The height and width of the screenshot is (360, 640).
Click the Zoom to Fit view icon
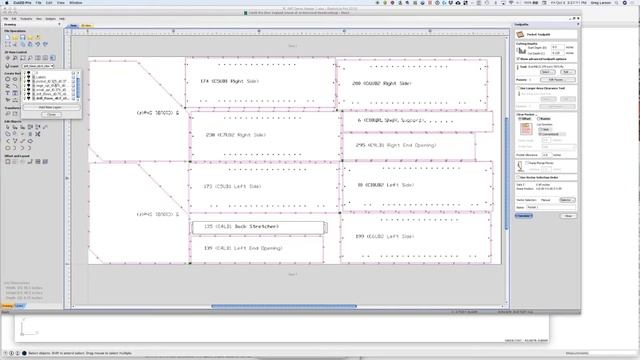23,58
